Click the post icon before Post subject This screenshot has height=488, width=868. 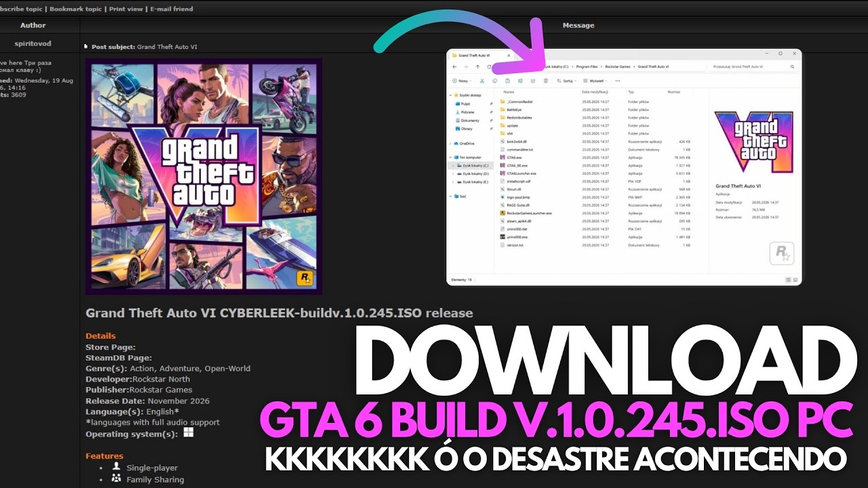pyautogui.click(x=86, y=47)
